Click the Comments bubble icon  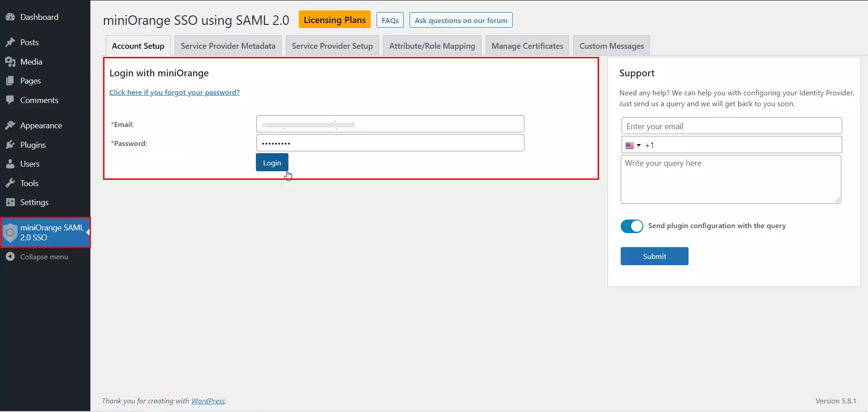coord(10,100)
